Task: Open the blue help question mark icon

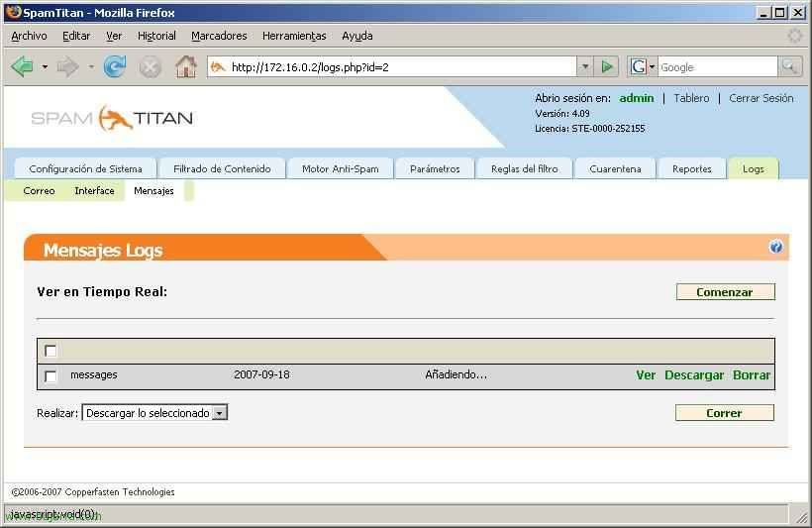Action: (x=775, y=247)
